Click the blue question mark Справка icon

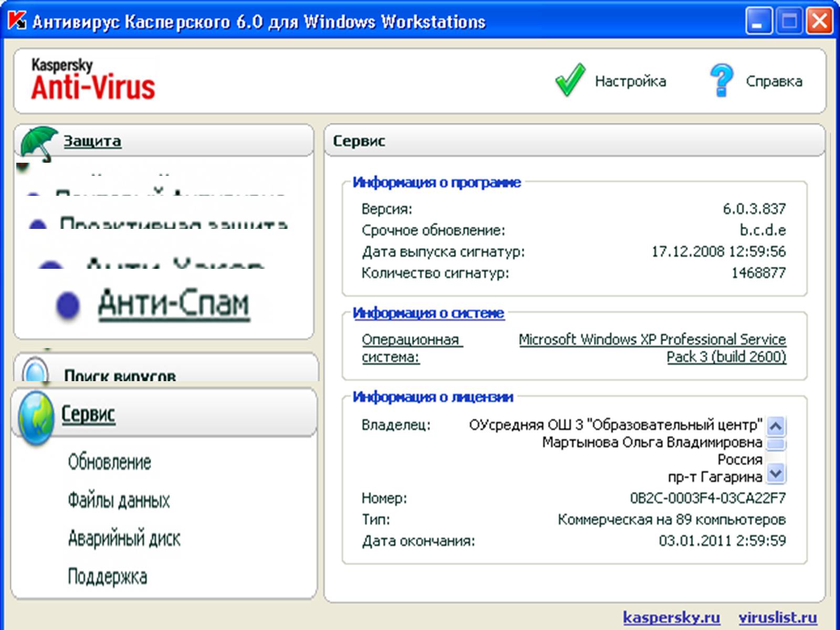pyautogui.click(x=721, y=80)
